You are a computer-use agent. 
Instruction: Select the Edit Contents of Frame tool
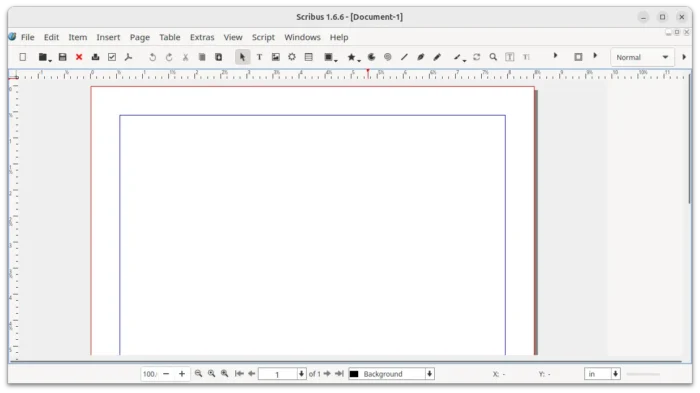[510, 57]
